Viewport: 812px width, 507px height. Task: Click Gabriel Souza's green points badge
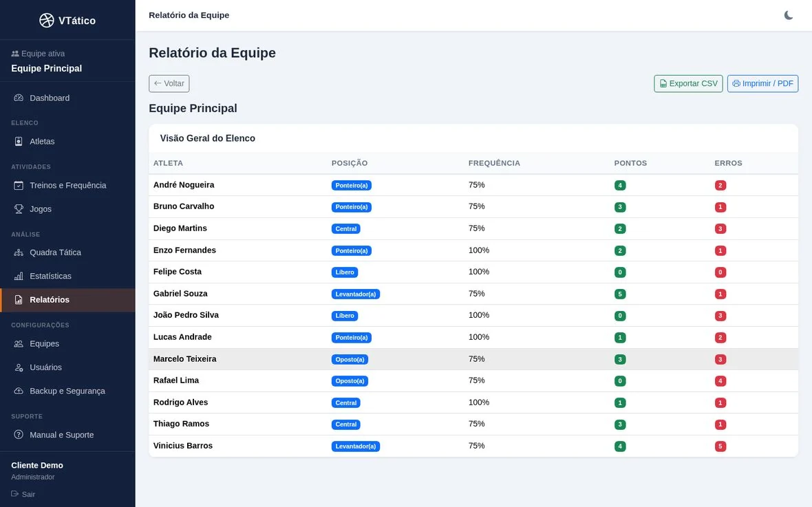(620, 294)
